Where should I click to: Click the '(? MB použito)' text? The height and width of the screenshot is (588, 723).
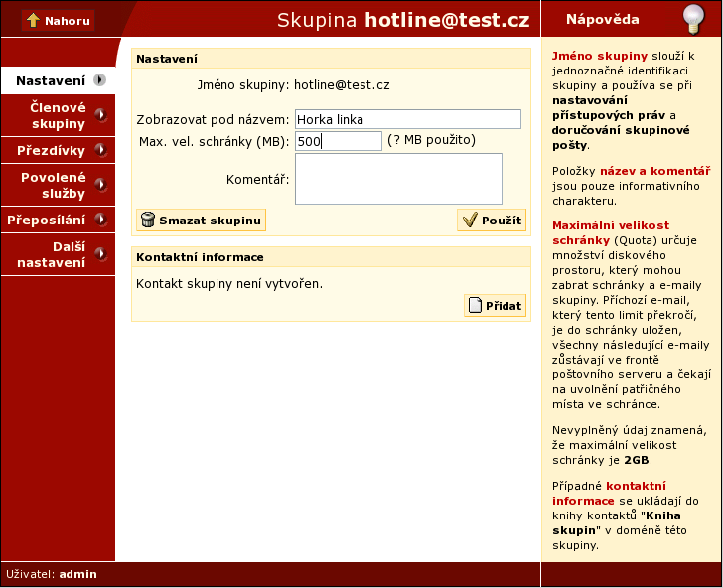coord(431,140)
